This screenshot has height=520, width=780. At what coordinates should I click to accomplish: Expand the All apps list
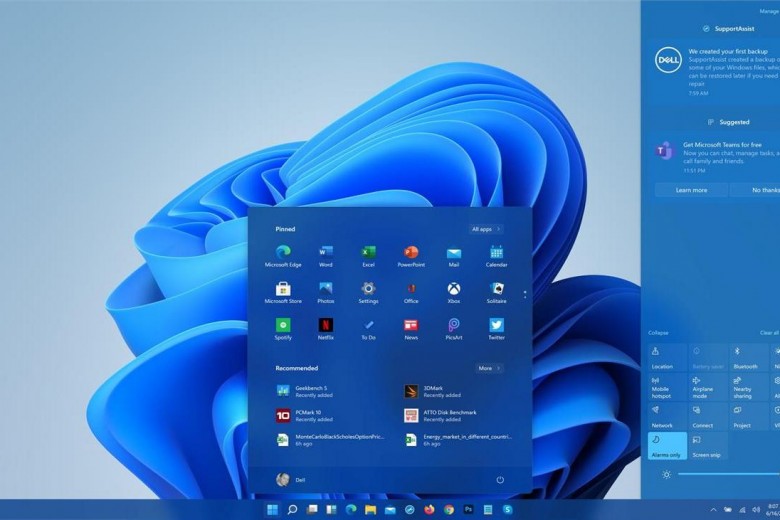486,229
